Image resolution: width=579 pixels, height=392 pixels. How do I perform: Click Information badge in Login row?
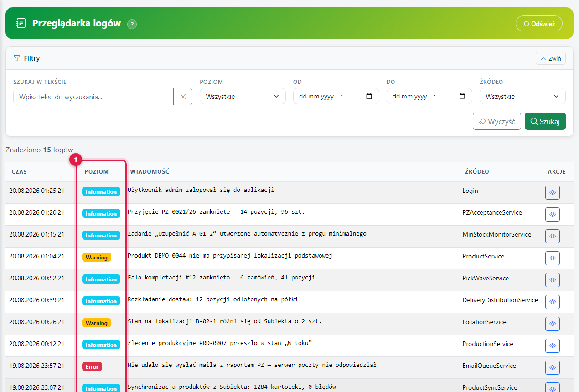(101, 191)
